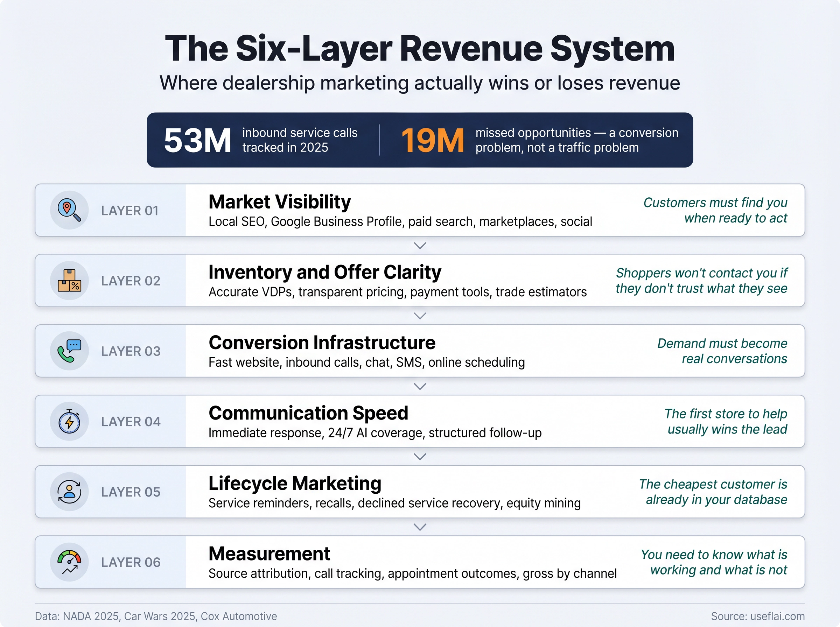Image resolution: width=840 pixels, height=627 pixels.
Task: Open the "Source: useflai.com" link
Action: pyautogui.click(x=758, y=617)
